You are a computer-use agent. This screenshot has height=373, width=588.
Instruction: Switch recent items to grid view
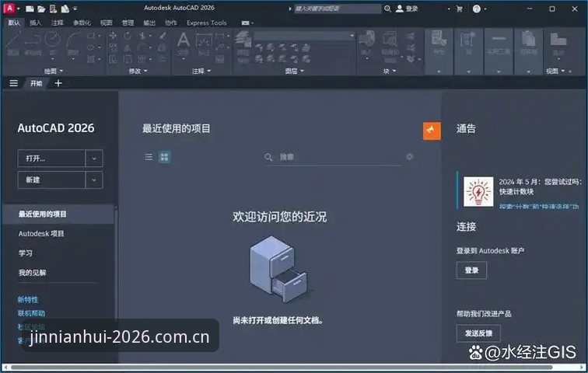point(164,157)
